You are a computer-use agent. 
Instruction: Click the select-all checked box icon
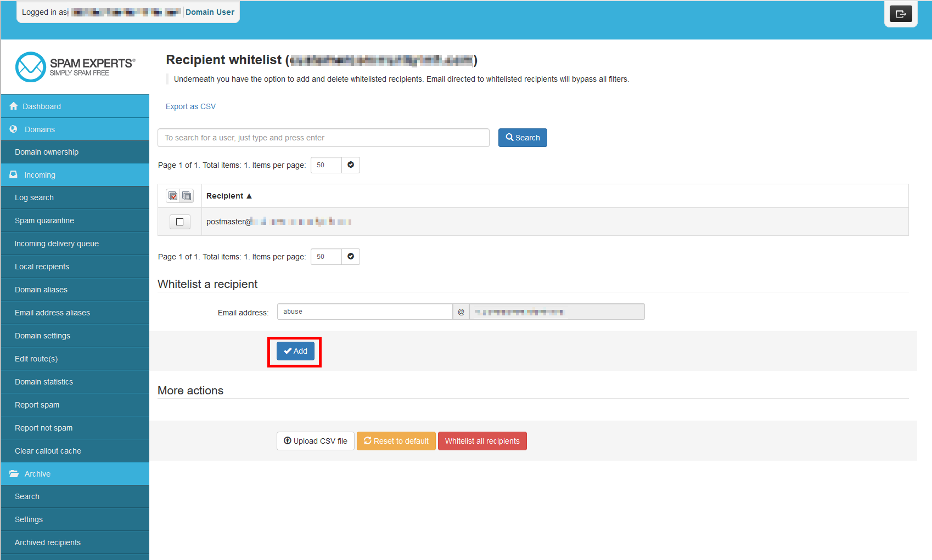click(x=173, y=196)
